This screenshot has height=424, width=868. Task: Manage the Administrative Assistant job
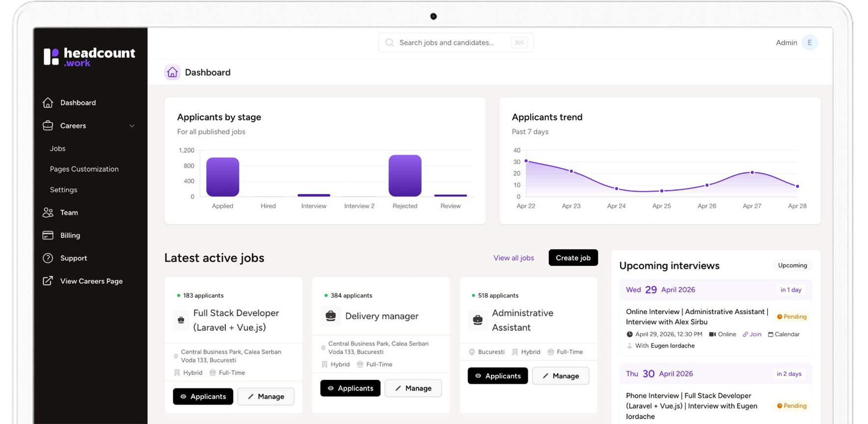click(x=560, y=376)
